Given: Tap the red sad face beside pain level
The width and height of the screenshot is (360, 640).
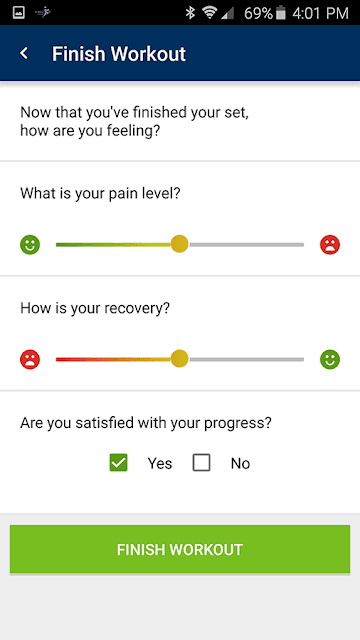Looking at the screenshot, I should (330, 245).
